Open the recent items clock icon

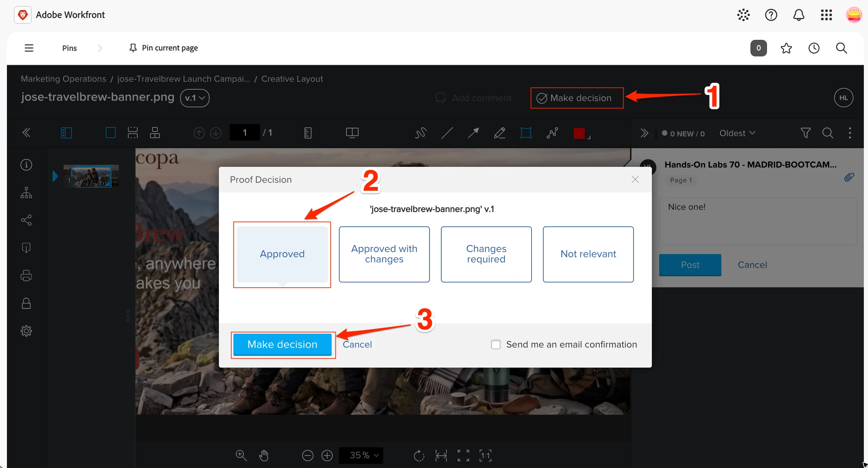click(814, 48)
